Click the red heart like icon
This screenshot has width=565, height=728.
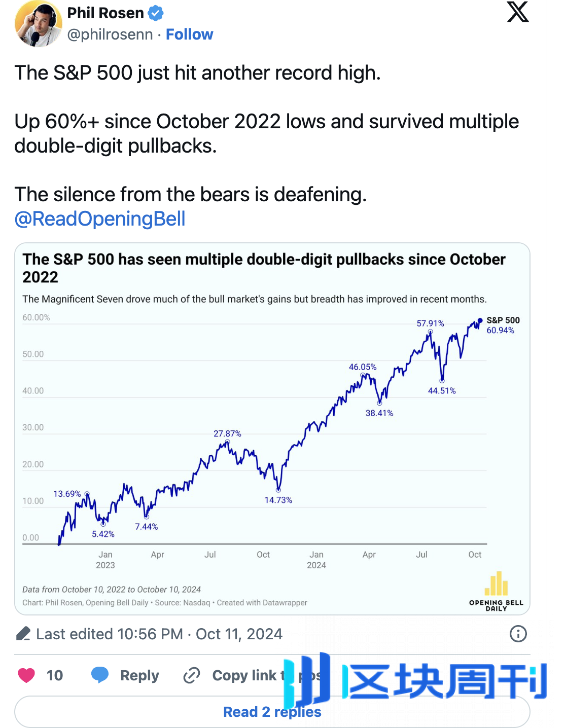click(26, 675)
